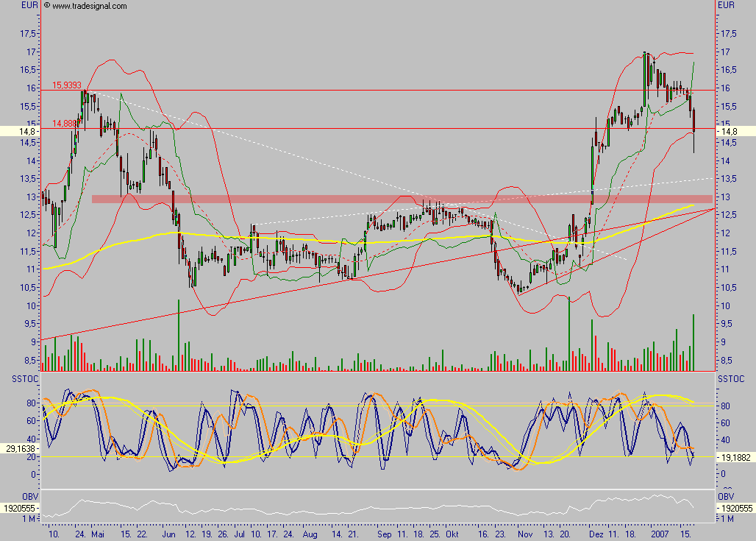
Task: Select the 1920555 OBV value on left axis
Action: pyautogui.click(x=20, y=508)
